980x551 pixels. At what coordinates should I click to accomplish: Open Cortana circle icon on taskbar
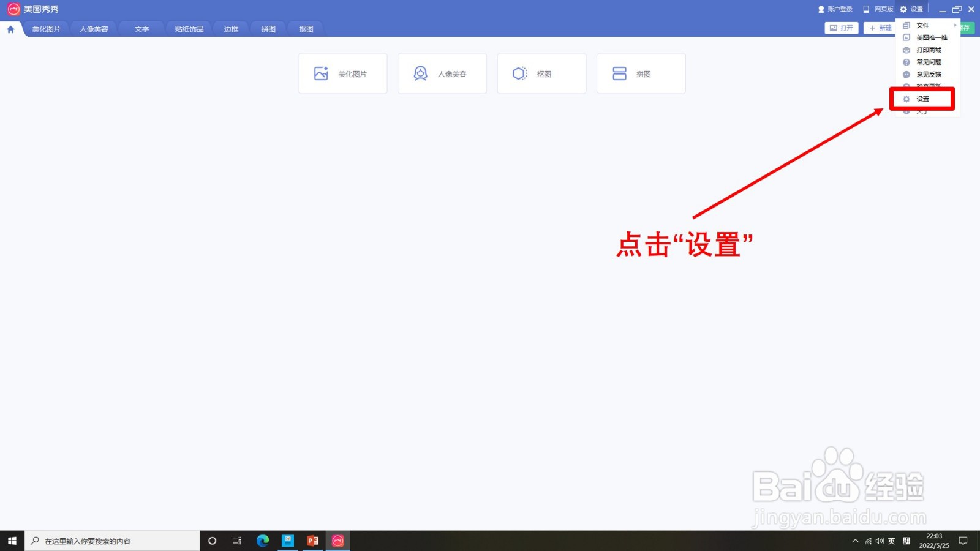(213, 541)
